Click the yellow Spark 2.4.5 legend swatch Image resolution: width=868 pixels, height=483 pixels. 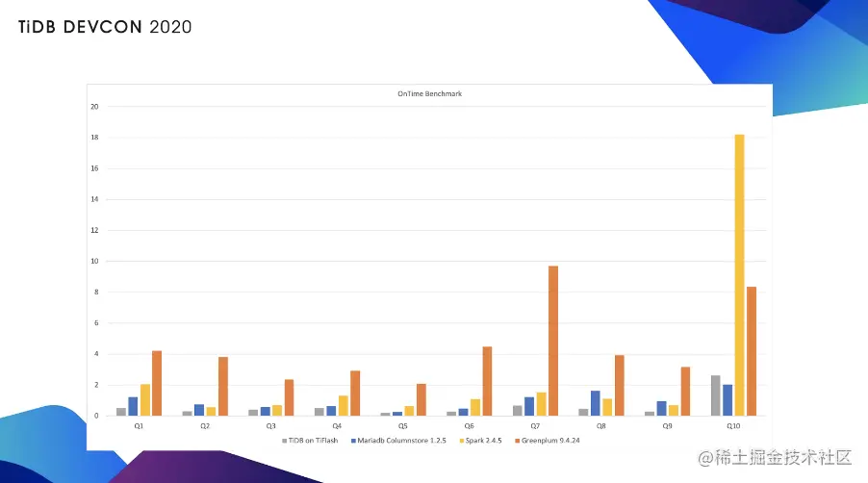(462, 441)
